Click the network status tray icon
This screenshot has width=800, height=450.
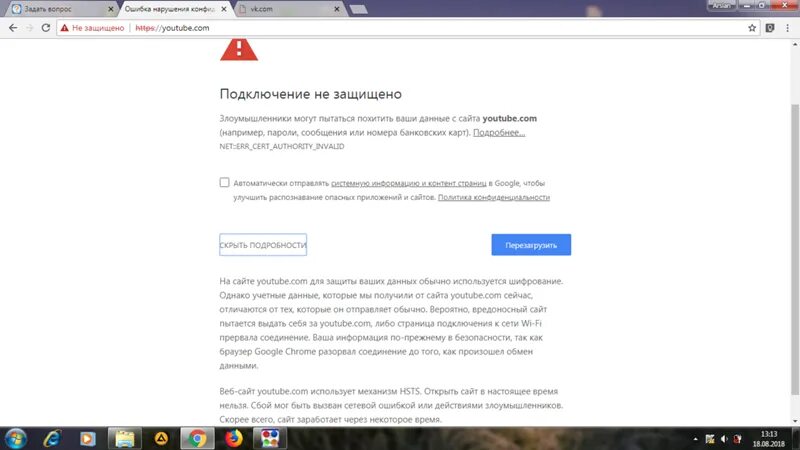tap(738, 439)
